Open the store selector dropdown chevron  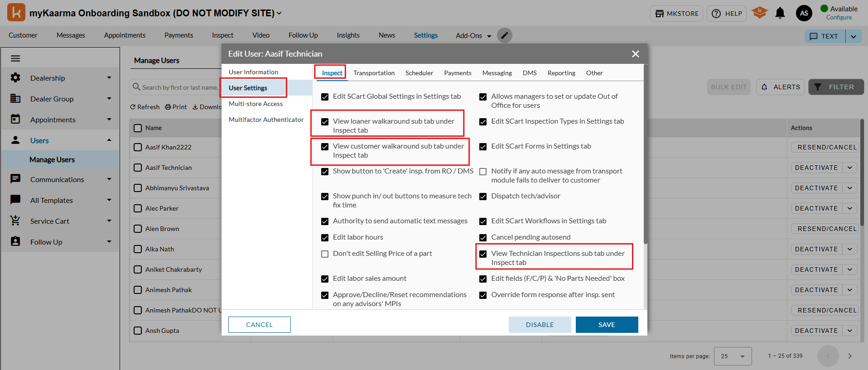(280, 13)
